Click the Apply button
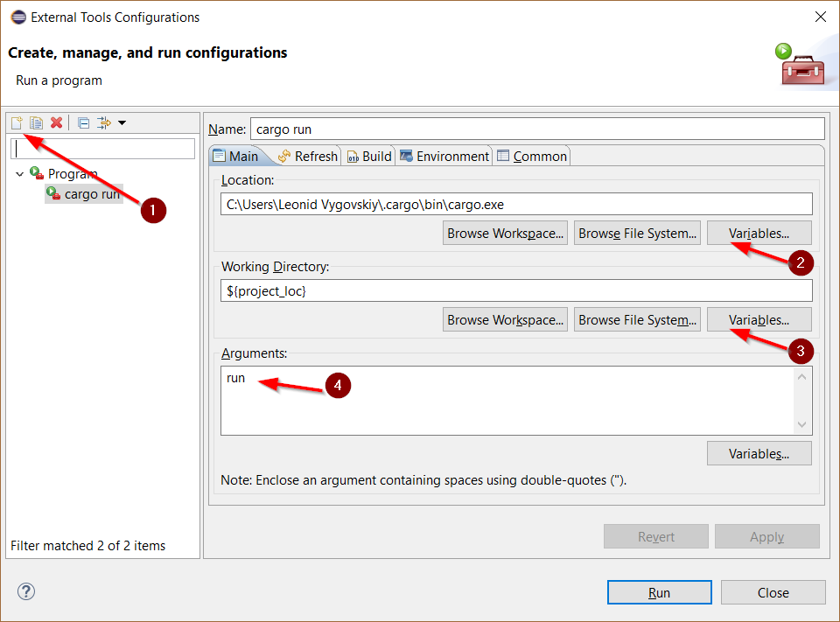Viewport: 840px width, 622px height. tap(766, 536)
